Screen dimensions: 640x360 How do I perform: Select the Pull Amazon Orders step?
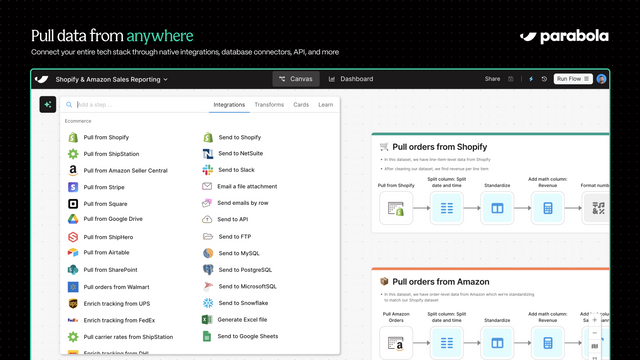pos(396,343)
